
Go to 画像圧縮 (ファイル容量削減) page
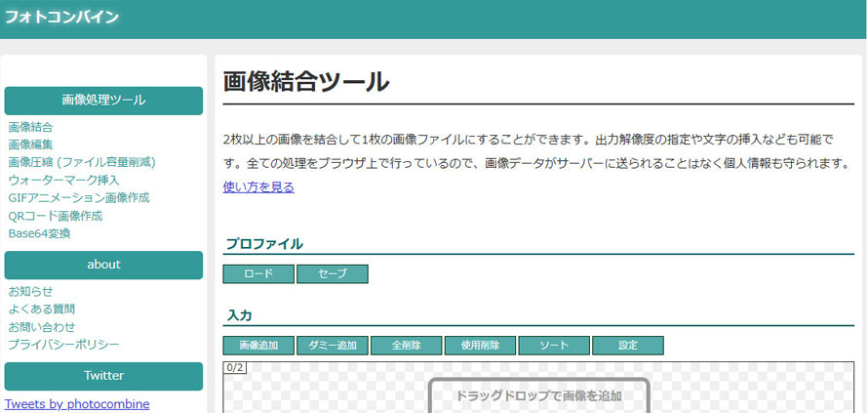click(x=82, y=162)
